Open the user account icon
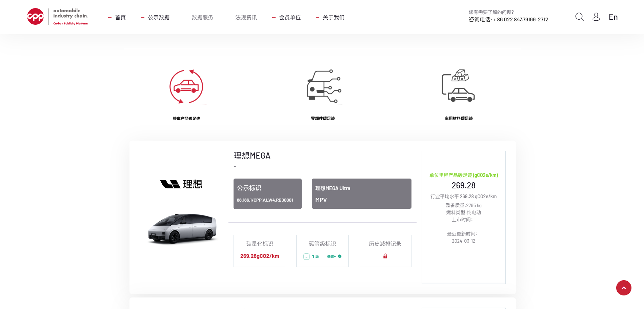This screenshot has height=309, width=644. point(596,17)
